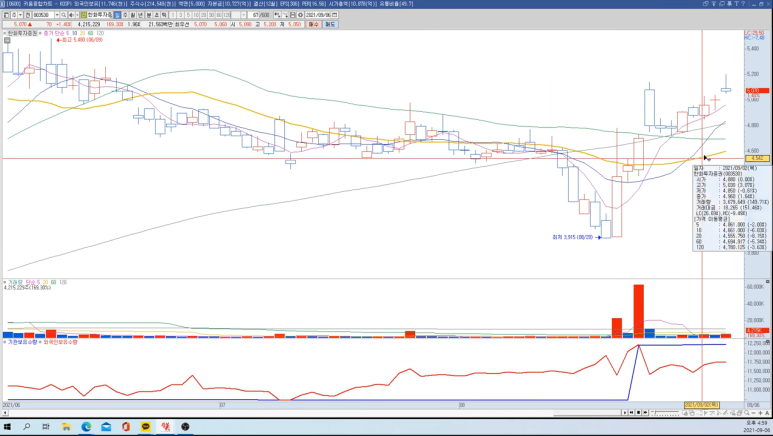
Task: Click the save chart floppy icon
Action: 292,15
